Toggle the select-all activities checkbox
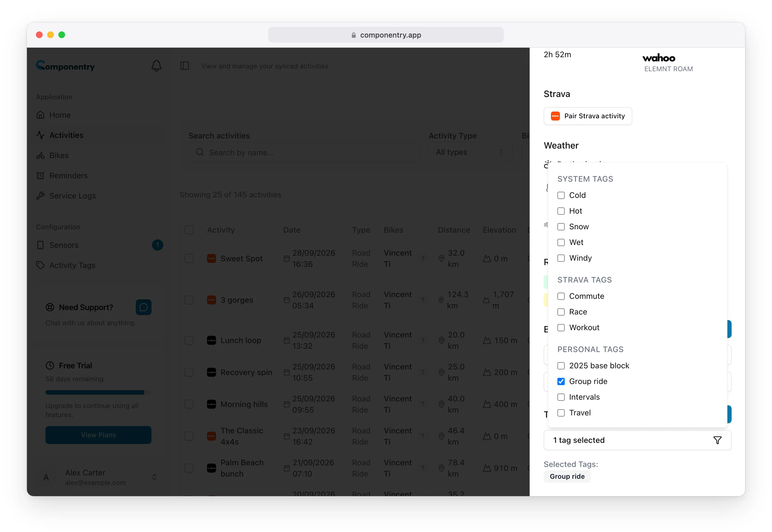Viewport: 772px width, 532px height. (189, 230)
